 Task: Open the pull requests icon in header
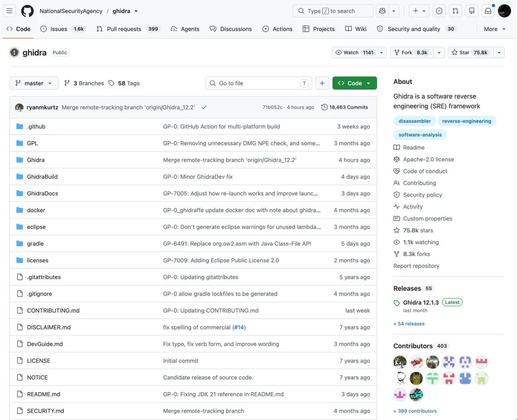pos(455,11)
